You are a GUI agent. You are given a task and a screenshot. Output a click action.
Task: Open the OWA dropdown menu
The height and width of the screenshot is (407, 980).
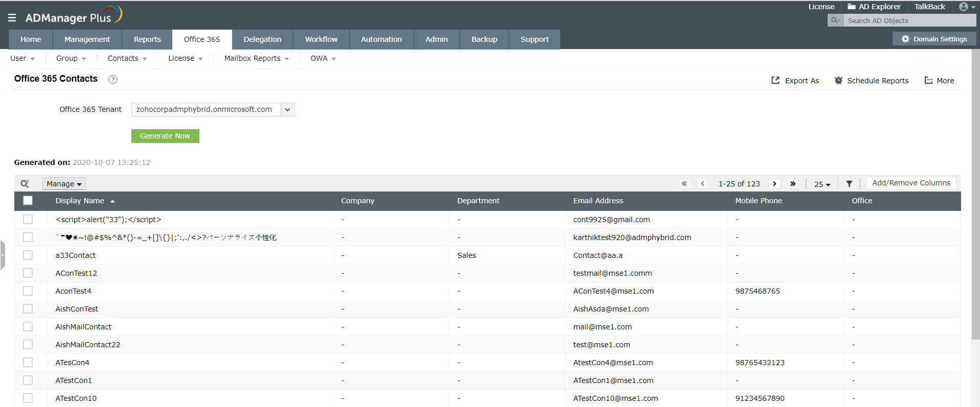coord(323,58)
